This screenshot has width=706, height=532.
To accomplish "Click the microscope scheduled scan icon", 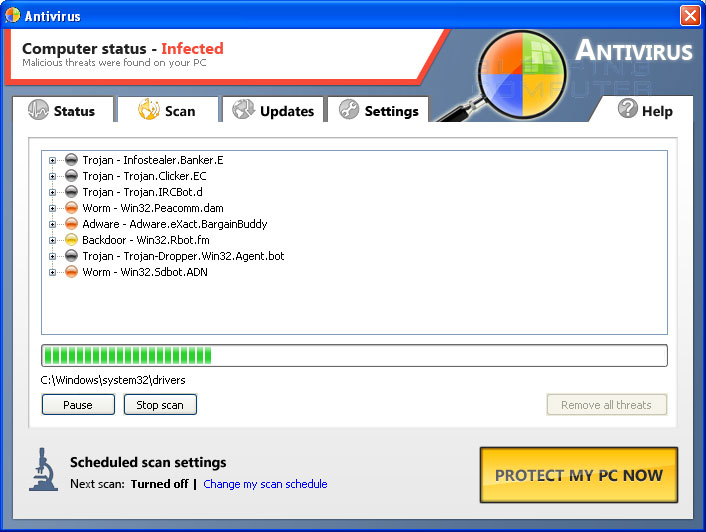I will point(43,469).
